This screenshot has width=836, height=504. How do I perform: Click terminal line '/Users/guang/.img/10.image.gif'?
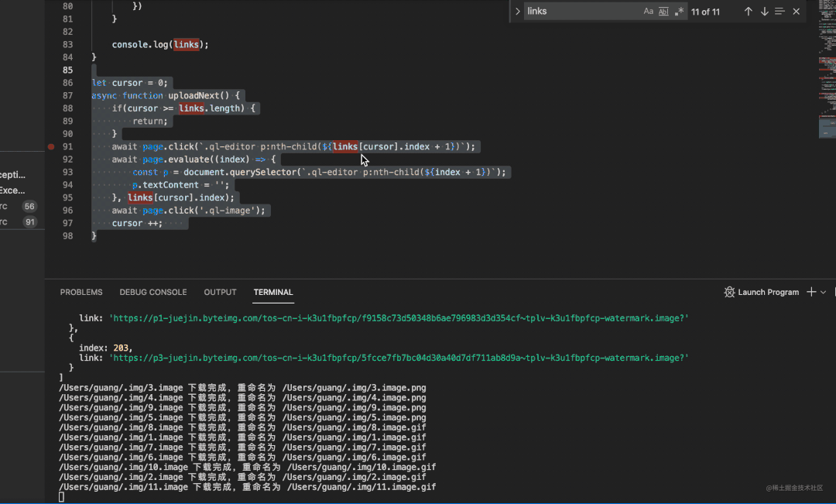pyautogui.click(x=361, y=467)
